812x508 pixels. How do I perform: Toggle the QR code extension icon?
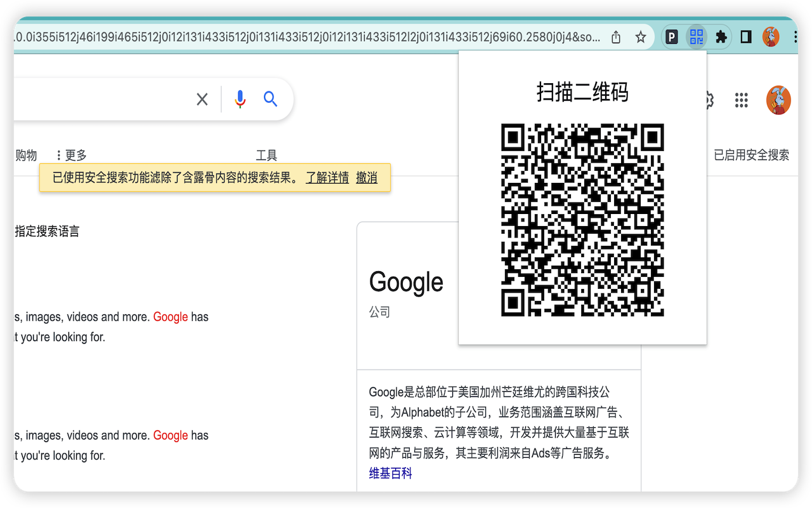click(x=697, y=37)
